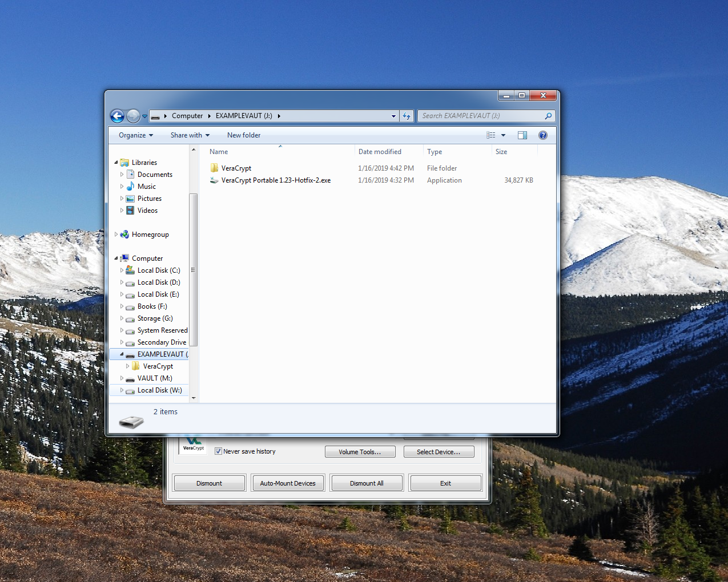Open Local Disk (C:) in sidebar
Image resolution: width=728 pixels, height=582 pixels.
click(159, 270)
